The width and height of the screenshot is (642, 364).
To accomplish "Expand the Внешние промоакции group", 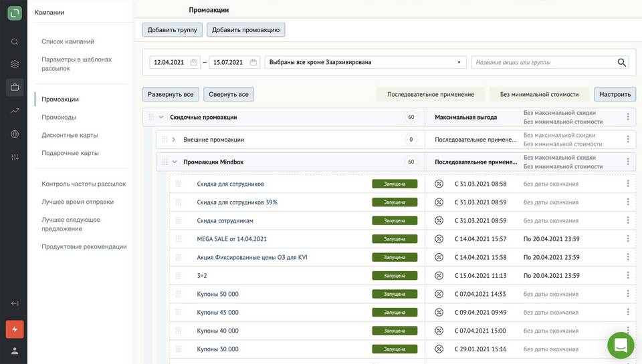I will pyautogui.click(x=174, y=140).
